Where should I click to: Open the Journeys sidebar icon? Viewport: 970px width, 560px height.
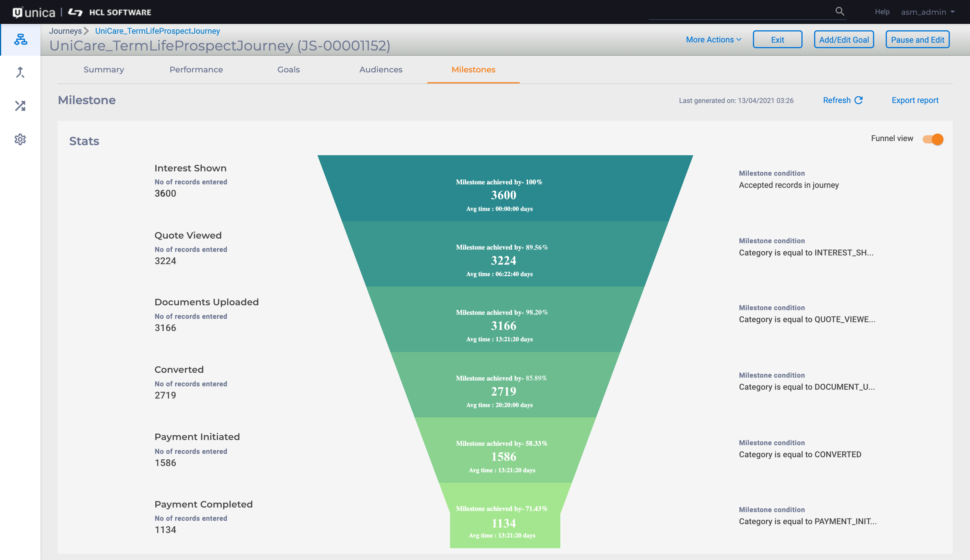tap(20, 39)
